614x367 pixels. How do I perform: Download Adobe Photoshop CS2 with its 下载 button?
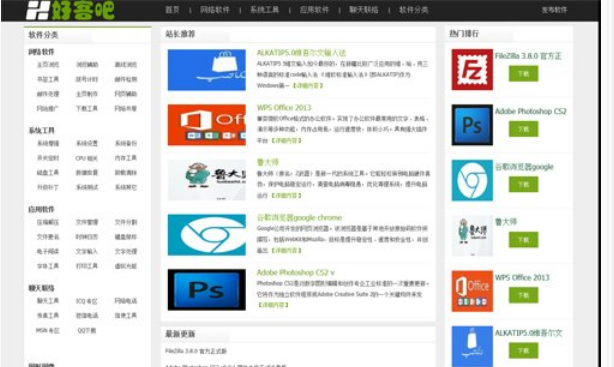point(523,129)
